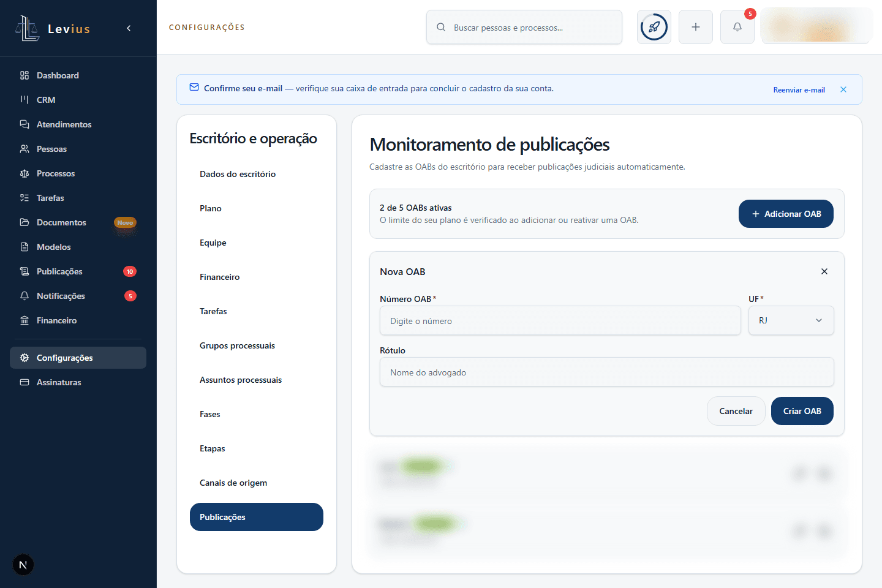Click the Rótulo input field
This screenshot has width=882, height=588.
point(607,372)
